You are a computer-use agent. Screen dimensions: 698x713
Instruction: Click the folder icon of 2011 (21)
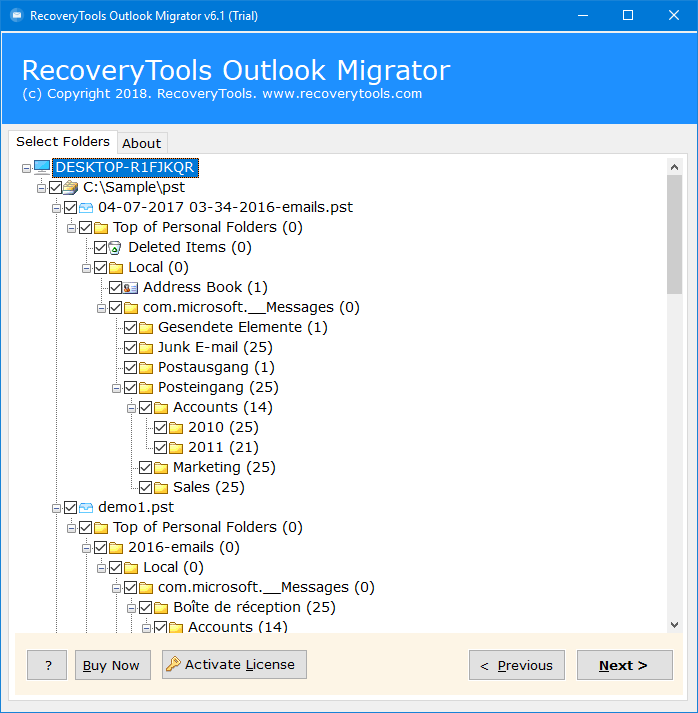click(x=176, y=447)
